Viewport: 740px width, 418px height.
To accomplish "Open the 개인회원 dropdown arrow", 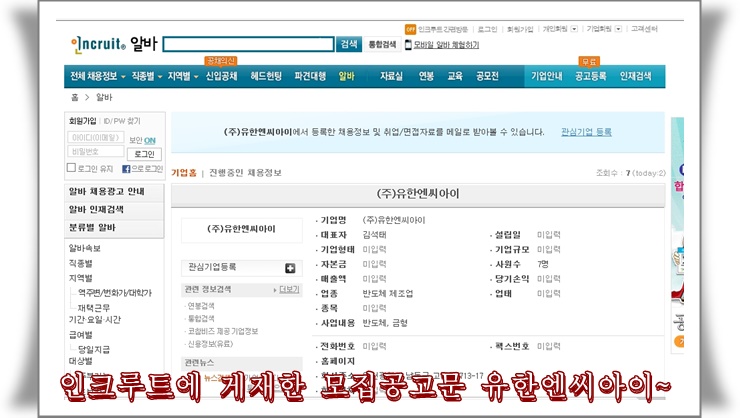I will pos(574,29).
